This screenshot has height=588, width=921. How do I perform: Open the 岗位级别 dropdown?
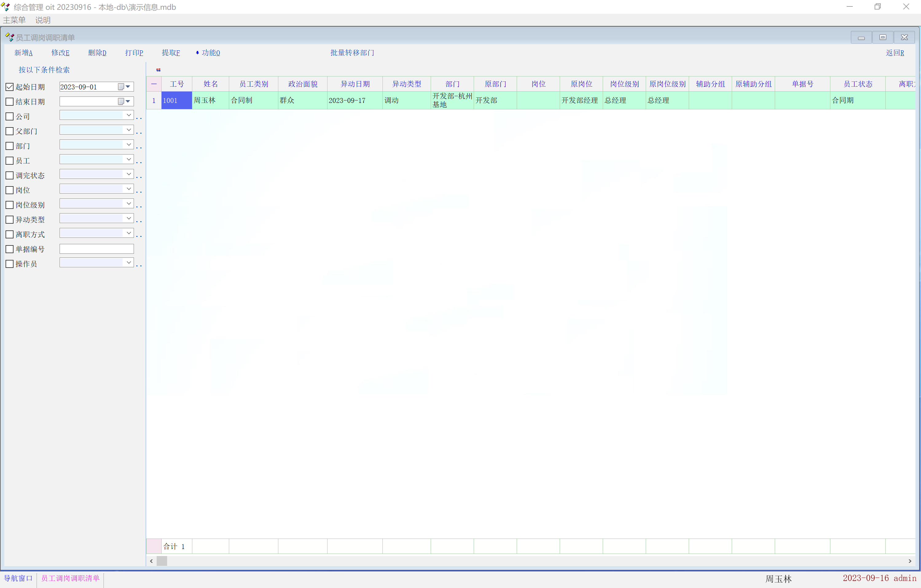point(128,203)
